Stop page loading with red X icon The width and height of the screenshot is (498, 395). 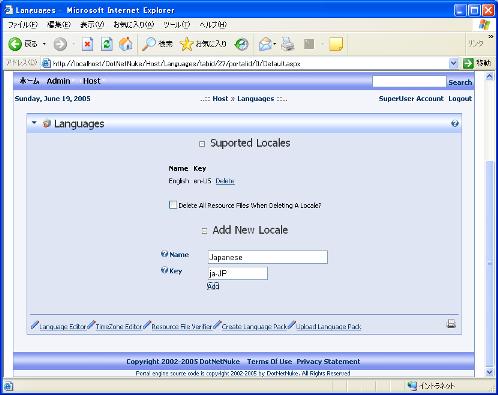[x=87, y=44]
